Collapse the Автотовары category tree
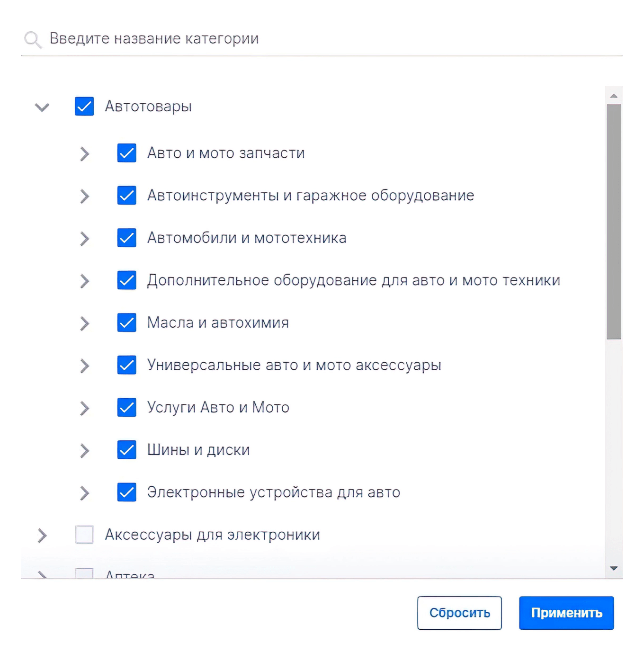 point(42,107)
